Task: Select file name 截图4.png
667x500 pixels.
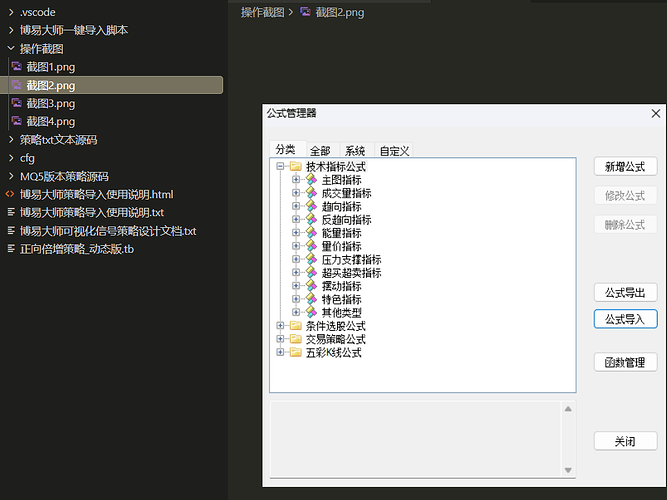Action: pyautogui.click(x=51, y=122)
